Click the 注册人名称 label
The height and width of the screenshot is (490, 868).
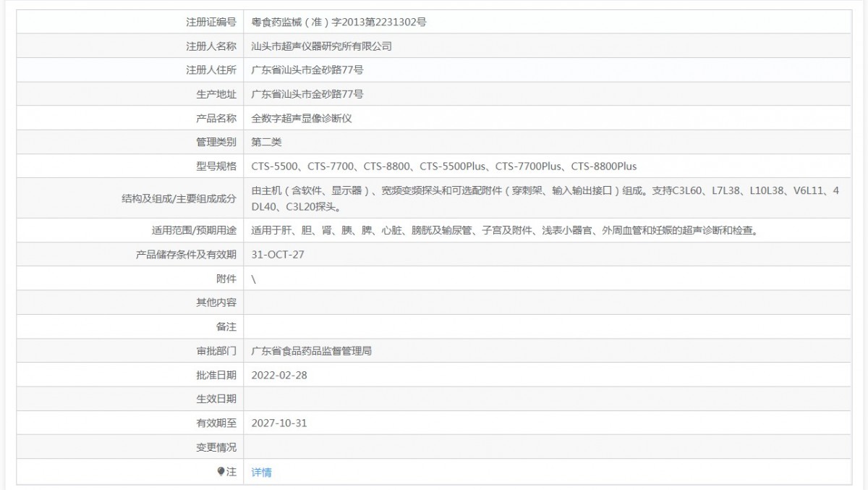210,46
